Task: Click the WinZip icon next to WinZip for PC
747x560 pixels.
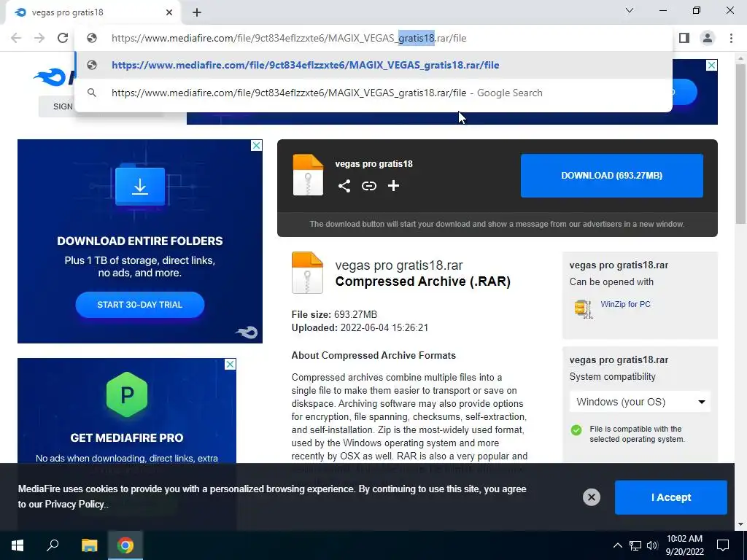Action: [583, 309]
